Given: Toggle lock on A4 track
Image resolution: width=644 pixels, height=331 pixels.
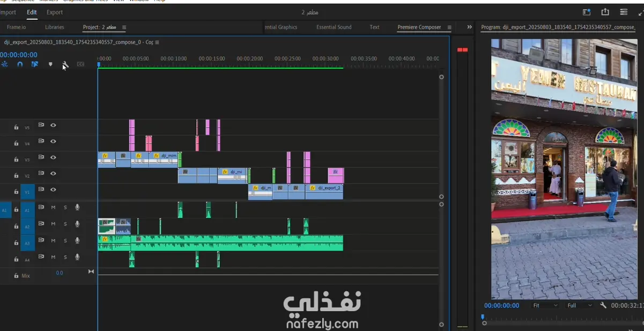Looking at the screenshot, I should pos(16,259).
